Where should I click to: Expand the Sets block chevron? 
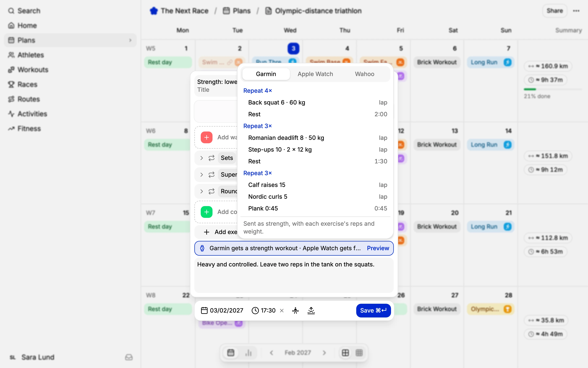201,158
